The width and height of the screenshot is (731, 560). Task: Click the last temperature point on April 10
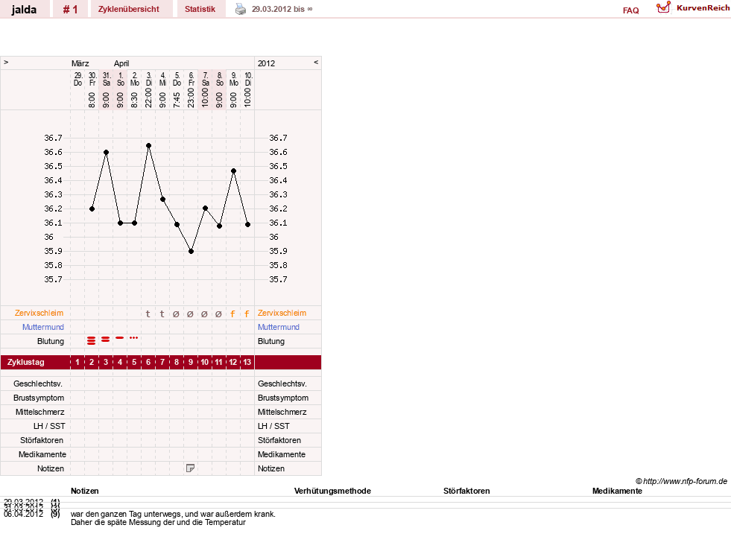pos(248,225)
